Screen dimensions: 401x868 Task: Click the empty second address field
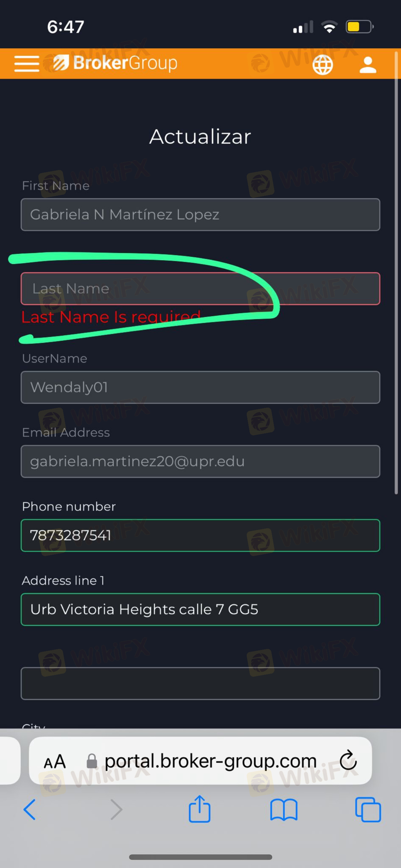200,684
